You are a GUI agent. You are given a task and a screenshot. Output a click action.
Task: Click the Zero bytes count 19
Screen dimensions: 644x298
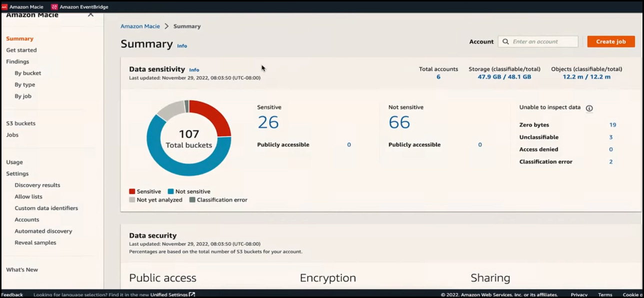point(612,125)
